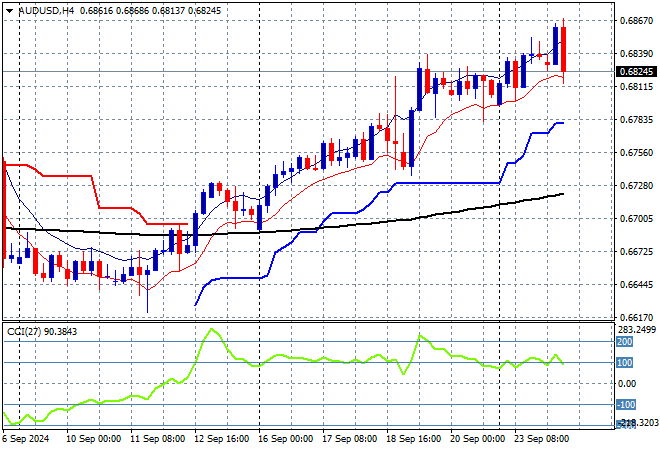This screenshot has width=660, height=450.
Task: Select the 0.67560 price scale label
Action: [x=637, y=152]
